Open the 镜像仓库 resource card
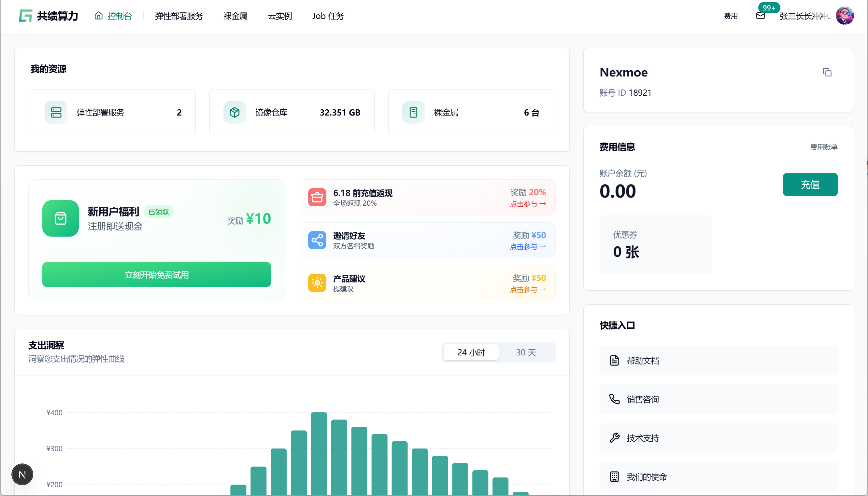 (292, 112)
